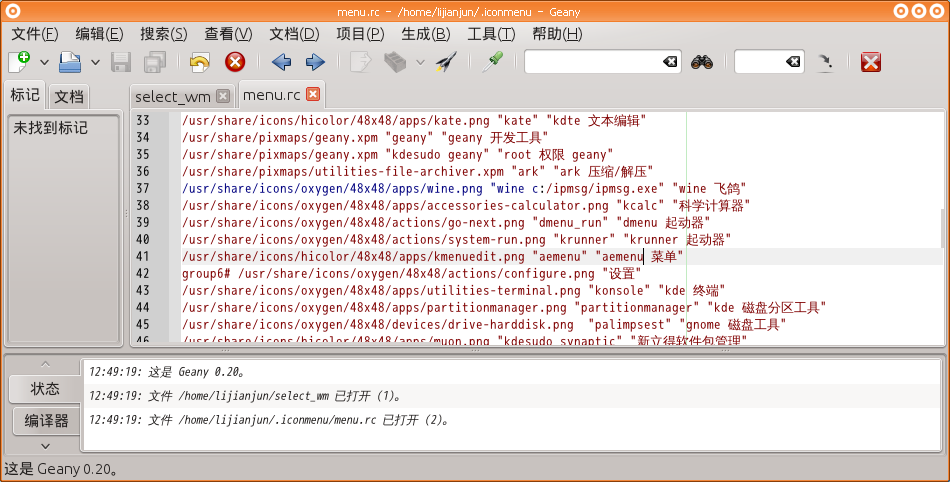Select the 状态 message tab
Screen dimensions: 950x482
click(45, 389)
